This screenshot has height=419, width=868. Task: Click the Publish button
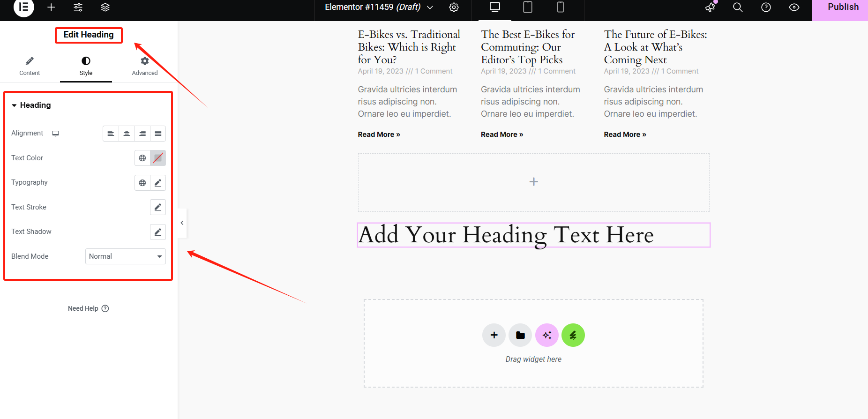click(x=843, y=7)
